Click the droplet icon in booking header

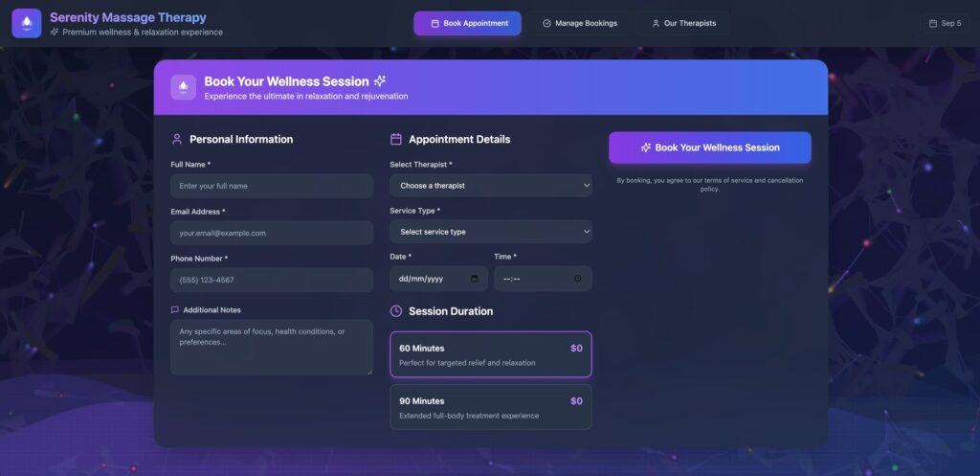click(183, 87)
